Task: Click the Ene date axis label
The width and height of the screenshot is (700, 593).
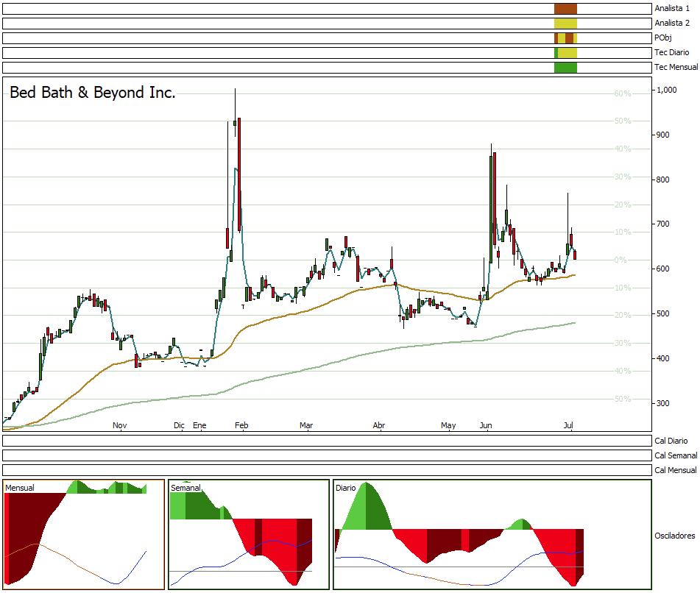Action: click(x=199, y=425)
